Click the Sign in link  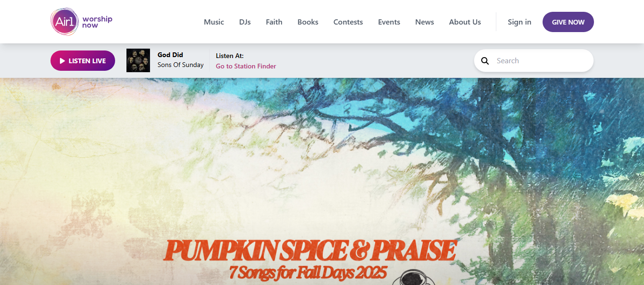coord(519,22)
